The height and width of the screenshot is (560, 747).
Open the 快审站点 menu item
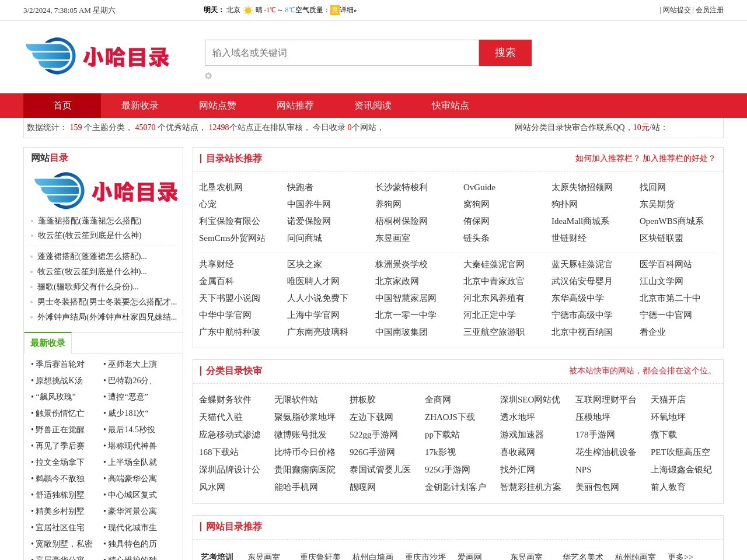tap(449, 106)
